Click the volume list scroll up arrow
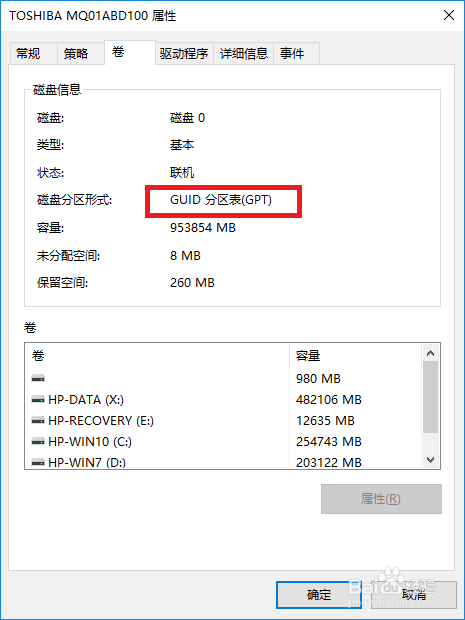The image size is (465, 620). [x=431, y=353]
